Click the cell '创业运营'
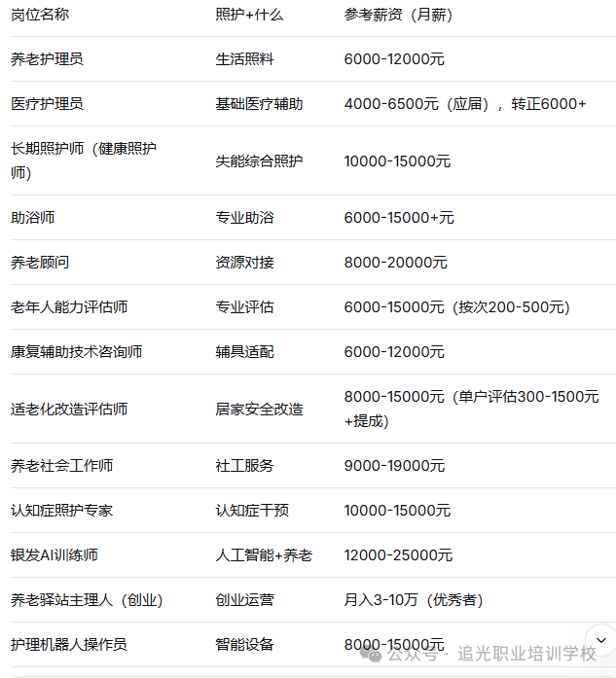The height and width of the screenshot is (678, 616). 244,600
